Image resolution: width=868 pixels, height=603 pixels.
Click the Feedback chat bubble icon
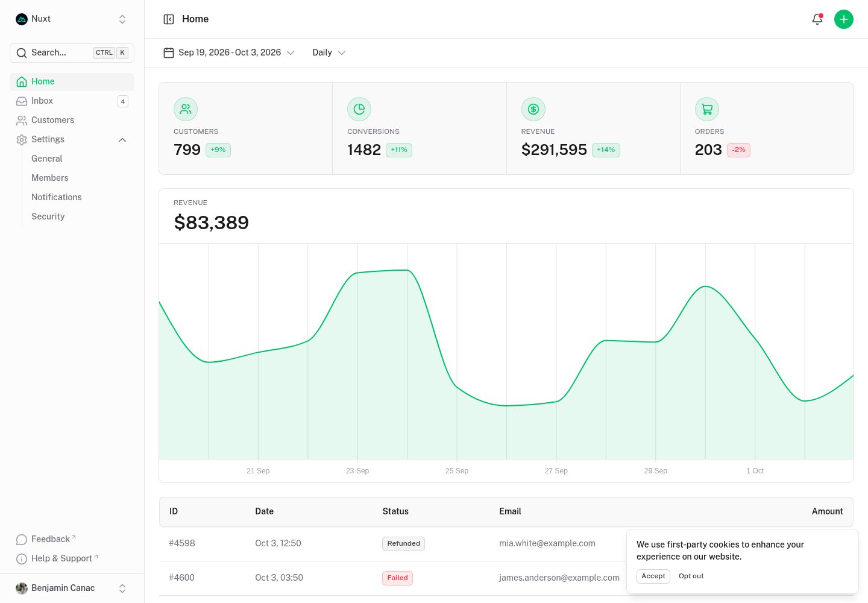(x=22, y=540)
